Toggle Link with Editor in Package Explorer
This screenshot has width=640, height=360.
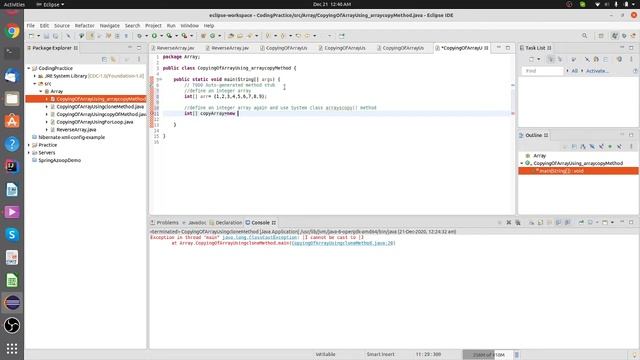(x=113, y=60)
